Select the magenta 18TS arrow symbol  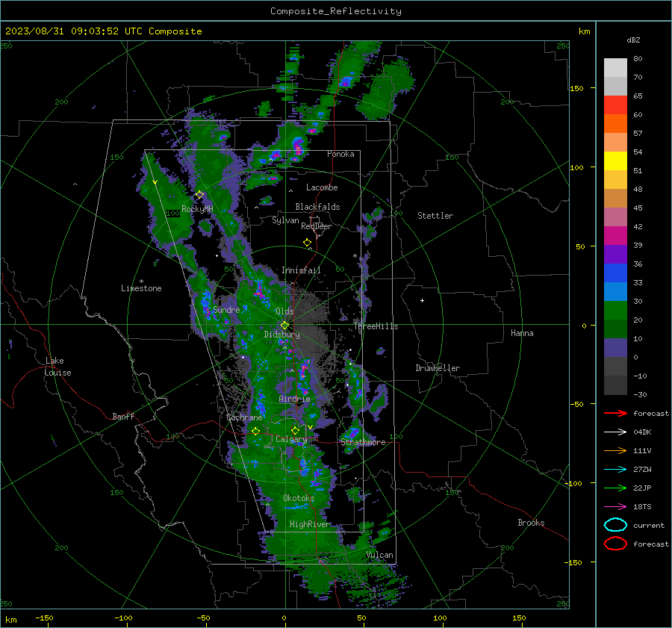tap(615, 507)
